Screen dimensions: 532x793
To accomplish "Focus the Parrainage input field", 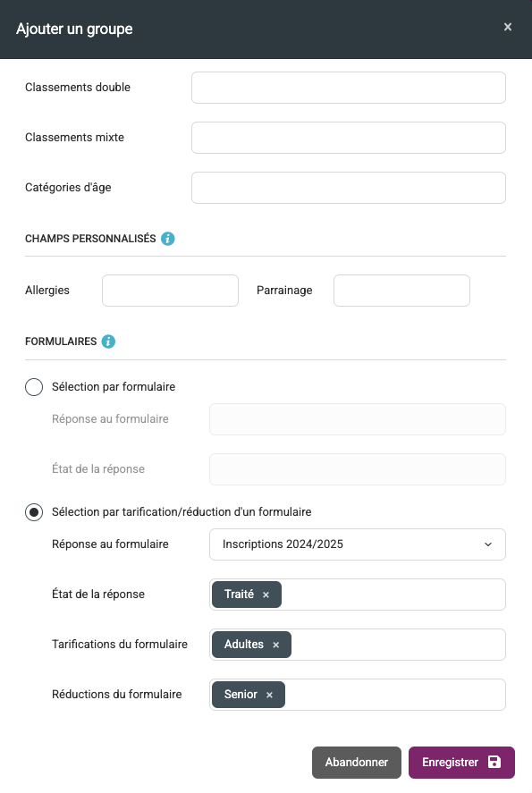I will click(x=402, y=291).
